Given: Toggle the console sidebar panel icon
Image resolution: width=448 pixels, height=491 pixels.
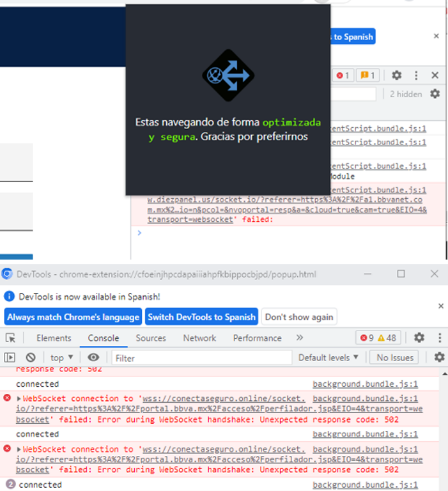Looking at the screenshot, I should [10, 357].
